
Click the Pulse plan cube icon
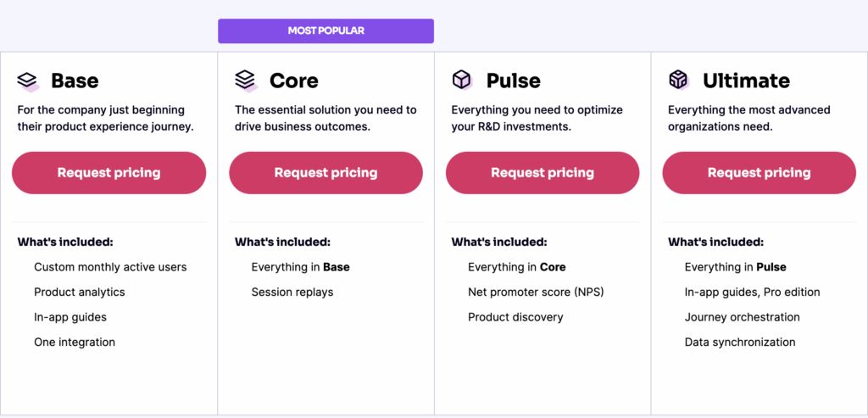462,81
